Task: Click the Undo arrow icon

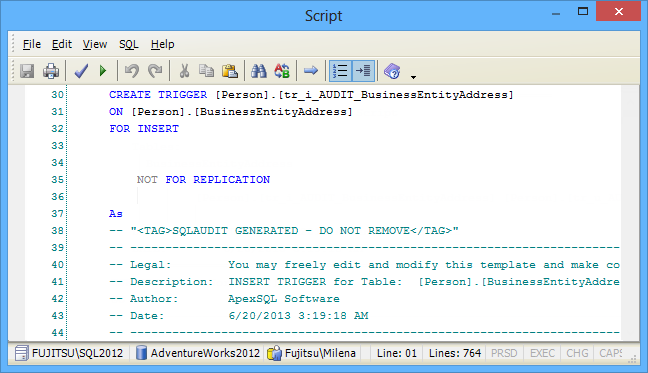Action: point(132,71)
